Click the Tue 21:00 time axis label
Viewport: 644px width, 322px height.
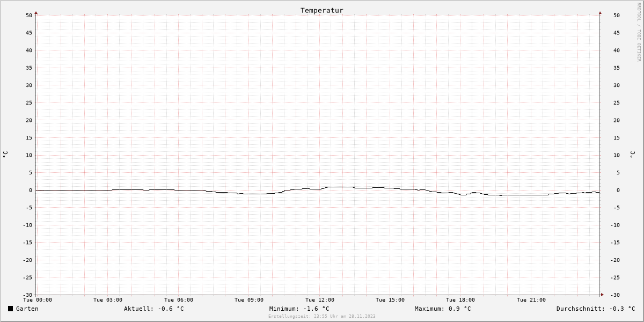pos(531,300)
